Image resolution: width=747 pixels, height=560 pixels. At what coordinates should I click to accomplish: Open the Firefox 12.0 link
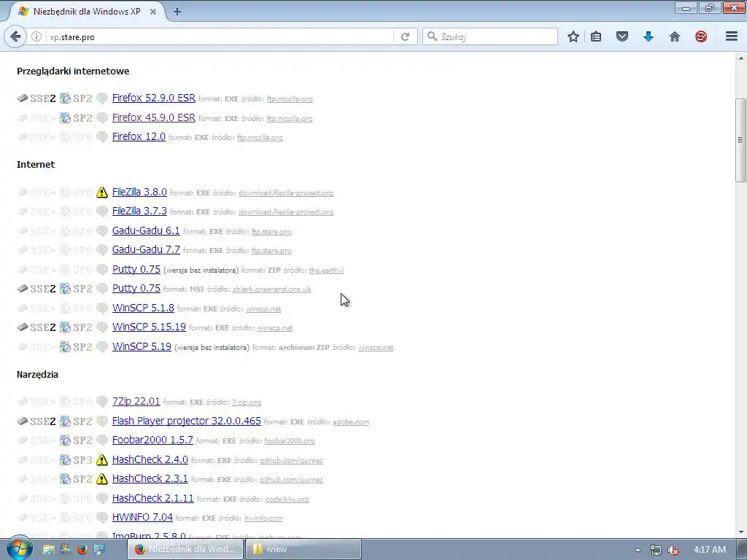click(139, 136)
